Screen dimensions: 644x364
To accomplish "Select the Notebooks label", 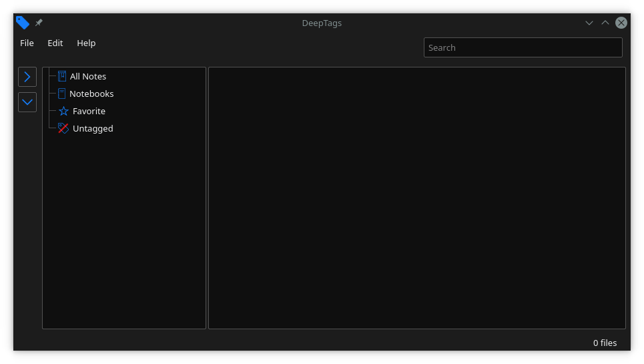I will (91, 94).
